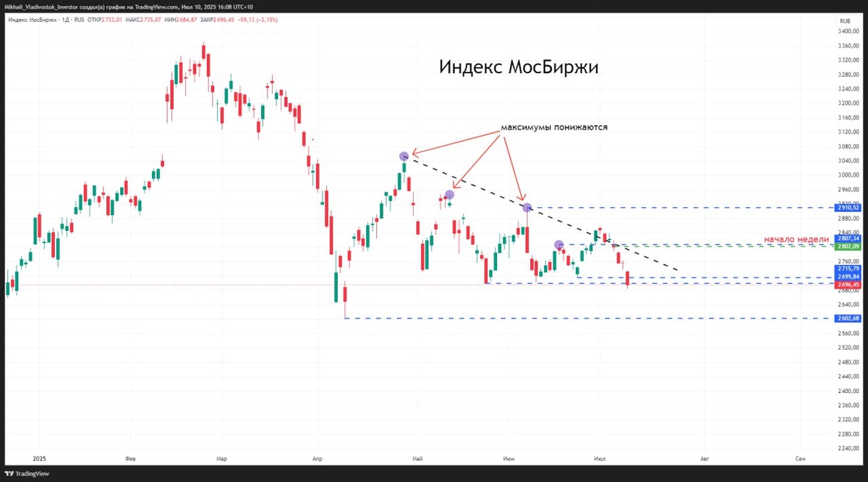Click the close value 'ЗАКР 2696,45' in the legend
This screenshot has height=482, width=868.
point(218,20)
